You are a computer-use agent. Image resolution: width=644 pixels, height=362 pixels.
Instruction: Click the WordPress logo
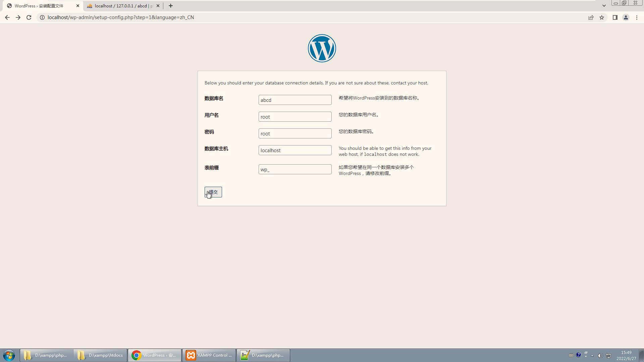coord(322,48)
